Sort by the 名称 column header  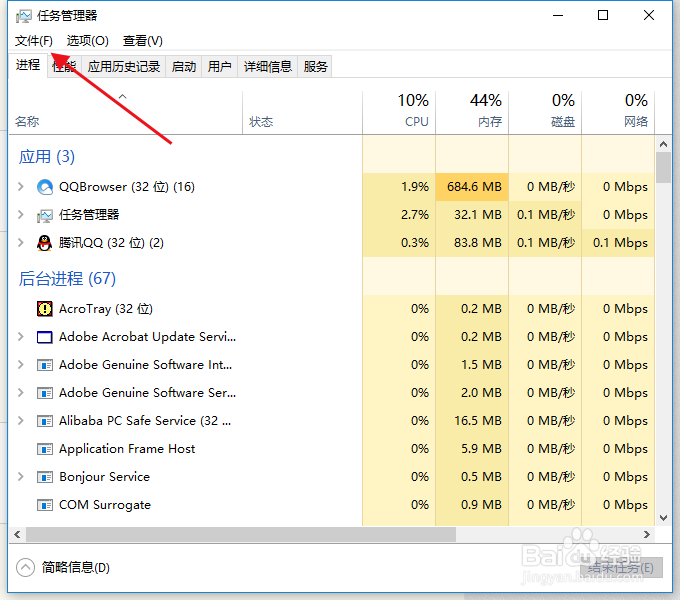coord(125,112)
